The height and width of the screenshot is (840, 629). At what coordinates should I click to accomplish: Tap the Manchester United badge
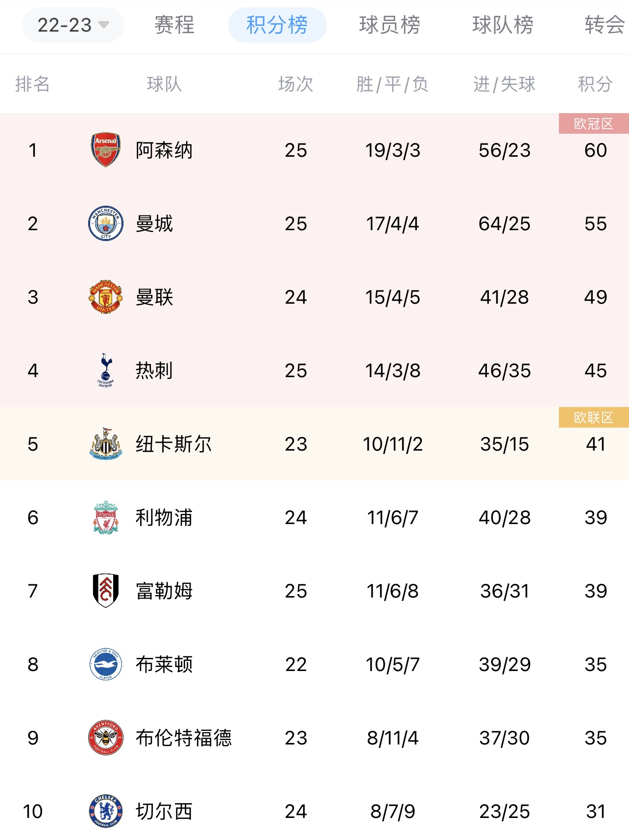point(106,297)
